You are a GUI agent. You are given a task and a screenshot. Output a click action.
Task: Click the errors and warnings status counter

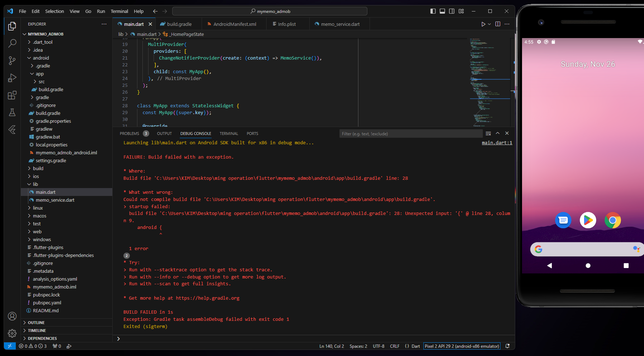pos(33,346)
